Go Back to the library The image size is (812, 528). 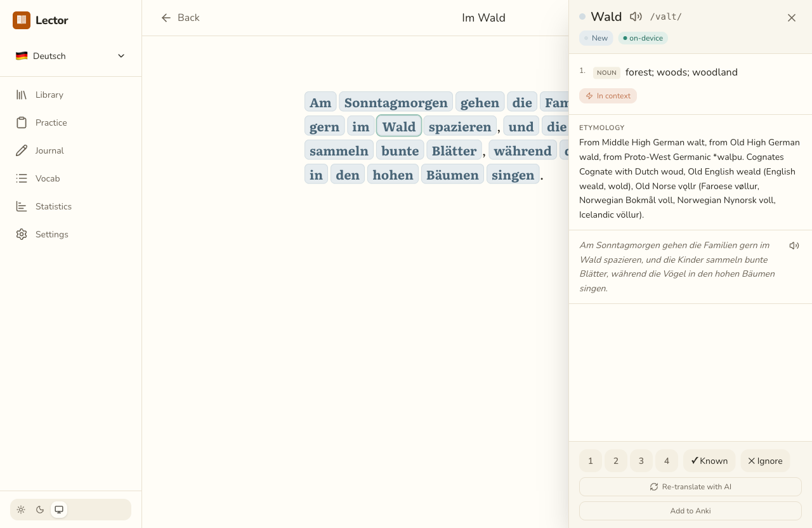coord(180,18)
